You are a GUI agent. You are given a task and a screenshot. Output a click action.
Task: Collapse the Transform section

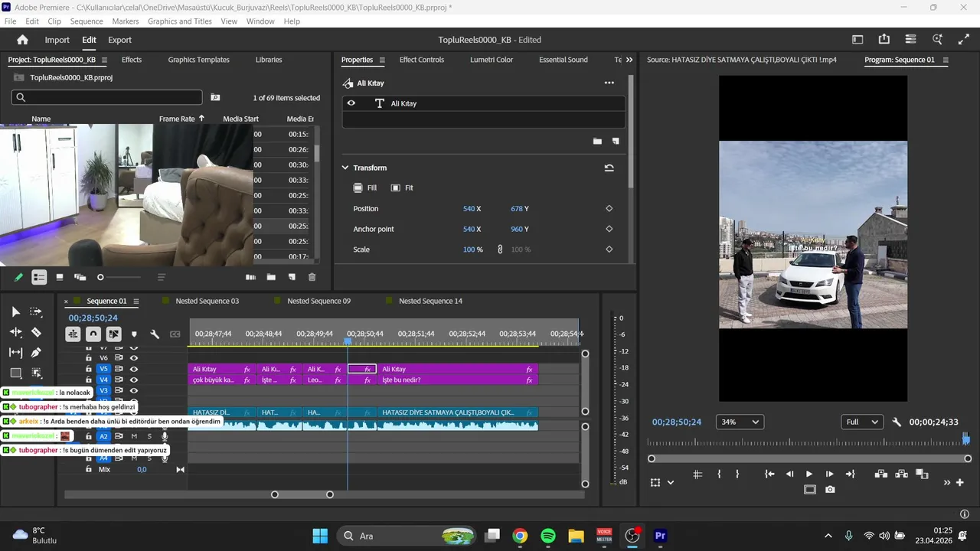pyautogui.click(x=345, y=168)
